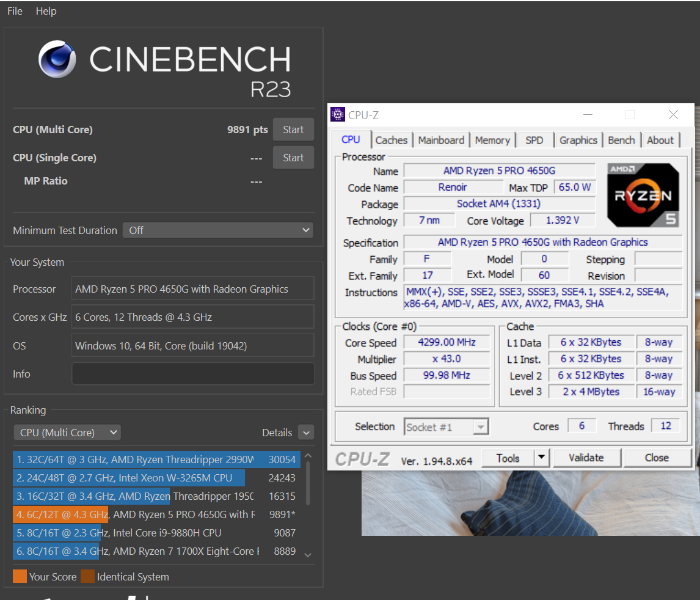700x600 pixels.
Task: Switch to the Caches tab in CPU-Z
Action: coord(392,140)
